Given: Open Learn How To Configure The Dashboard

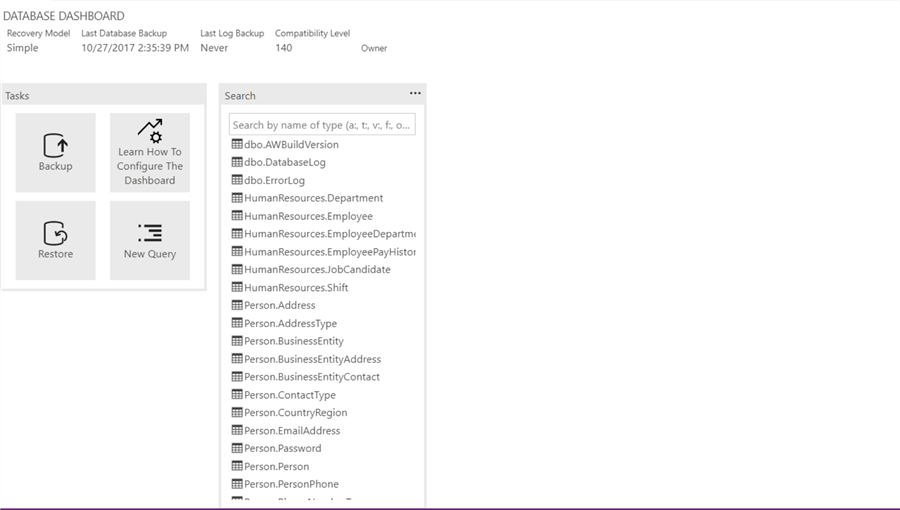Looking at the screenshot, I should (x=150, y=153).
